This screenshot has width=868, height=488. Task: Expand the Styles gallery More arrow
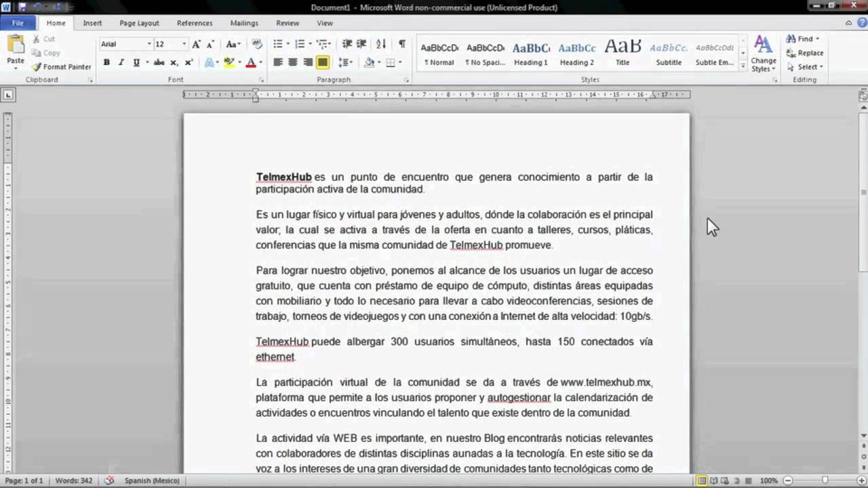pyautogui.click(x=743, y=66)
